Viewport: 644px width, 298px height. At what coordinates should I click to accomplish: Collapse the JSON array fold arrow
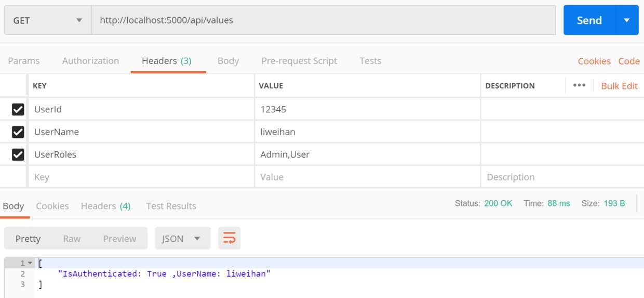click(x=30, y=263)
